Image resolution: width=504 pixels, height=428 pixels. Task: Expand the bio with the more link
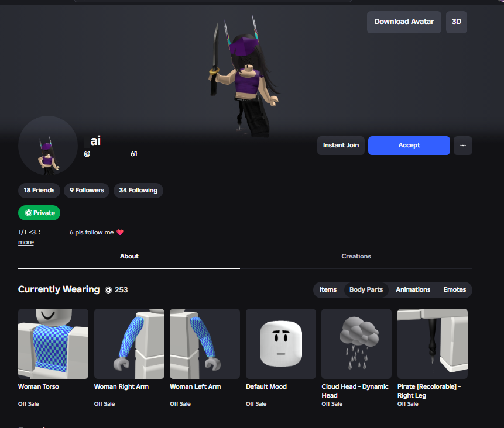pos(26,243)
